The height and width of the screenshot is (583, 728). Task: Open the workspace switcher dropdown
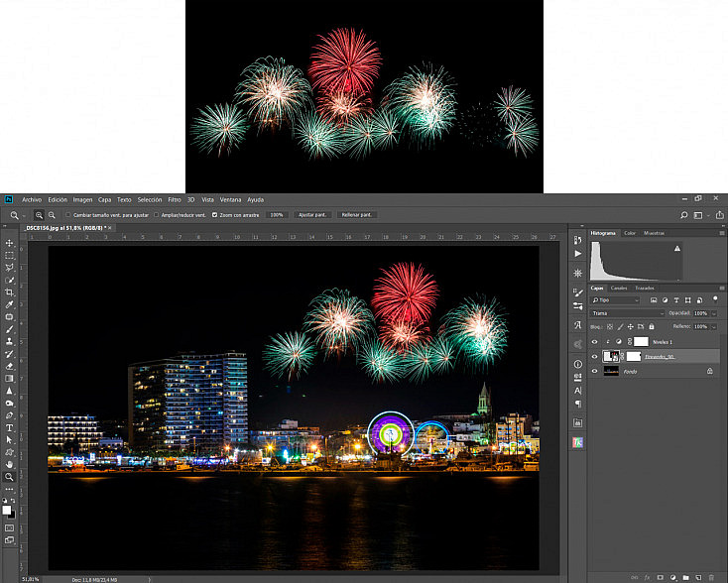click(x=700, y=215)
